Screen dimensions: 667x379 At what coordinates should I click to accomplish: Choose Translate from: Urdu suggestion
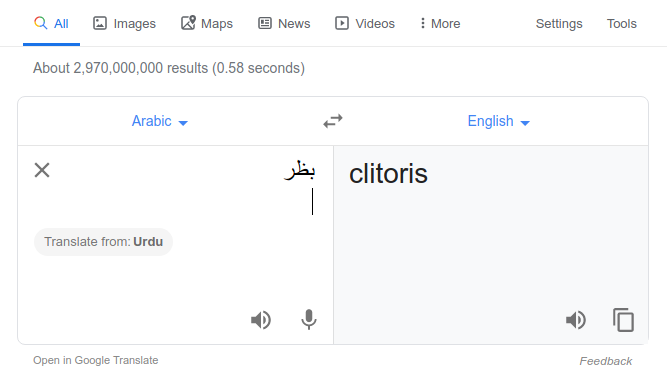pos(103,242)
